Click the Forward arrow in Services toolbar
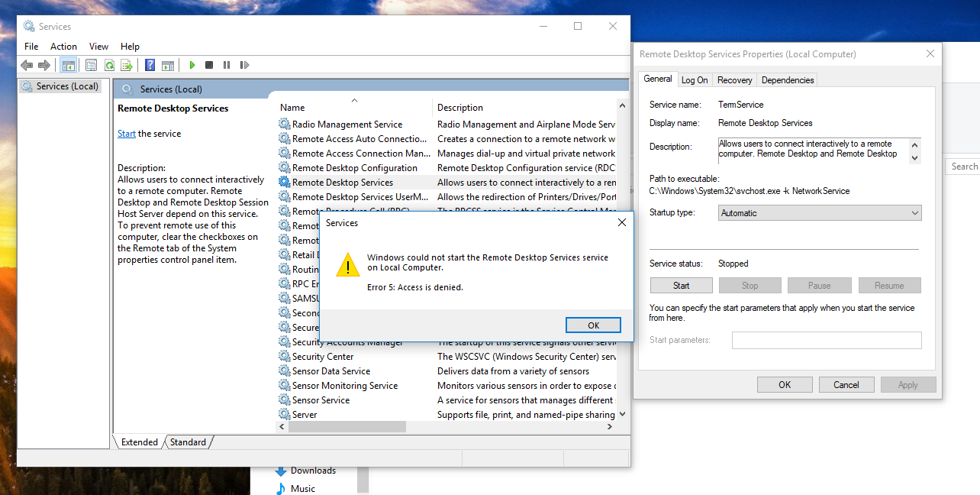 pos(44,66)
